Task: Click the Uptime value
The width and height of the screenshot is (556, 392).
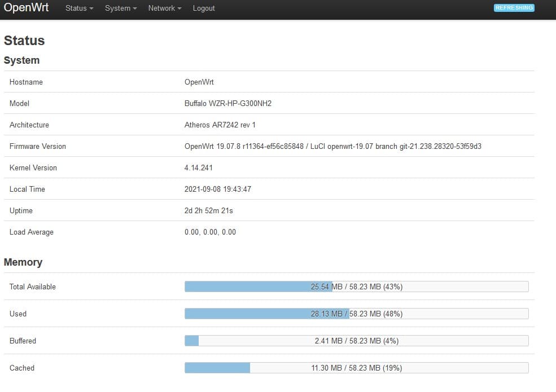Action: pyautogui.click(x=208, y=210)
